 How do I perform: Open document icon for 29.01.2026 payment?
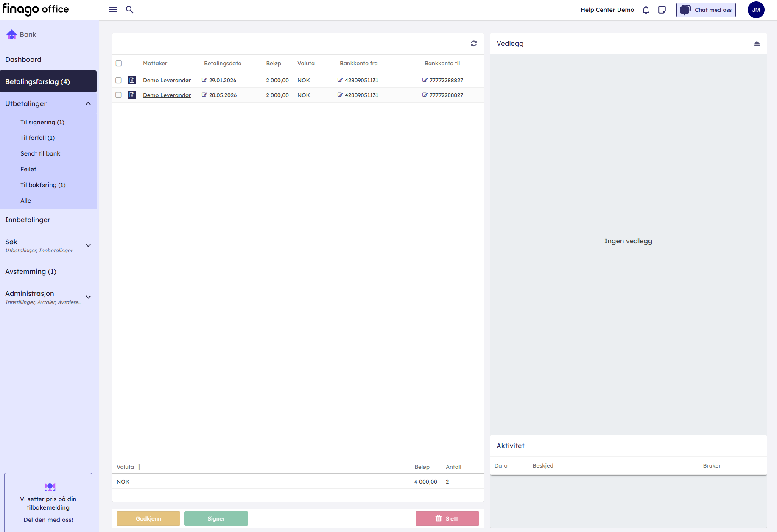pyautogui.click(x=132, y=80)
